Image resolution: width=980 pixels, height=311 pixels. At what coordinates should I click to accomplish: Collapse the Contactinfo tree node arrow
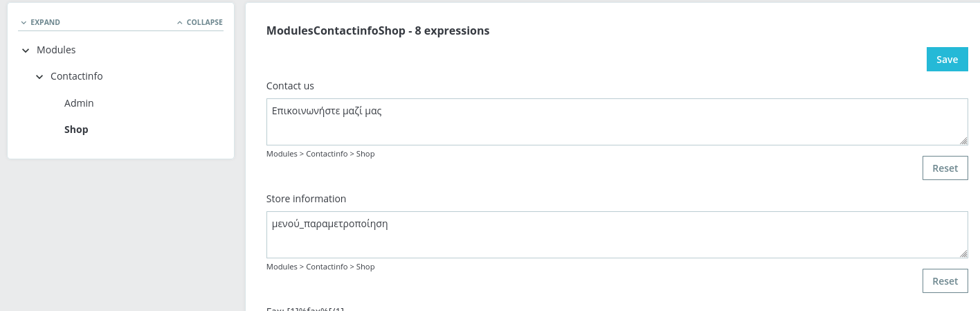[x=39, y=77]
